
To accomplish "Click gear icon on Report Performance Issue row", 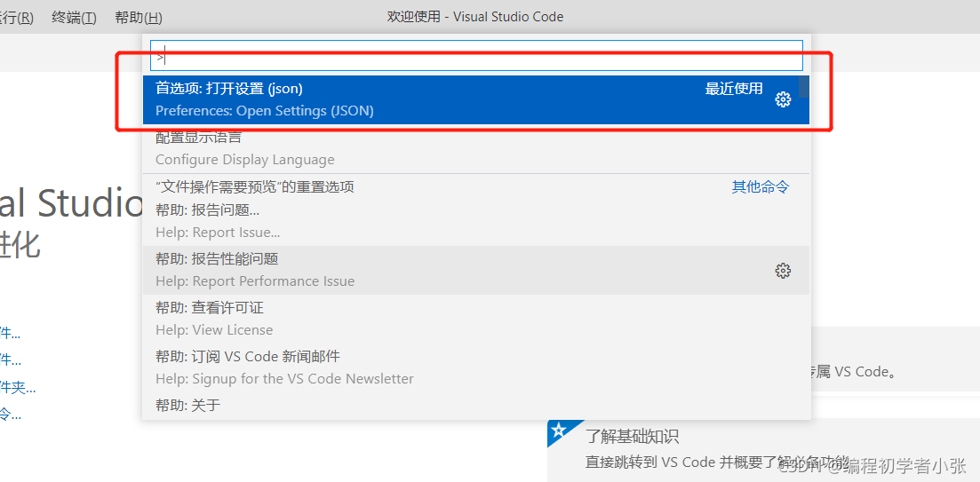I will (x=783, y=271).
